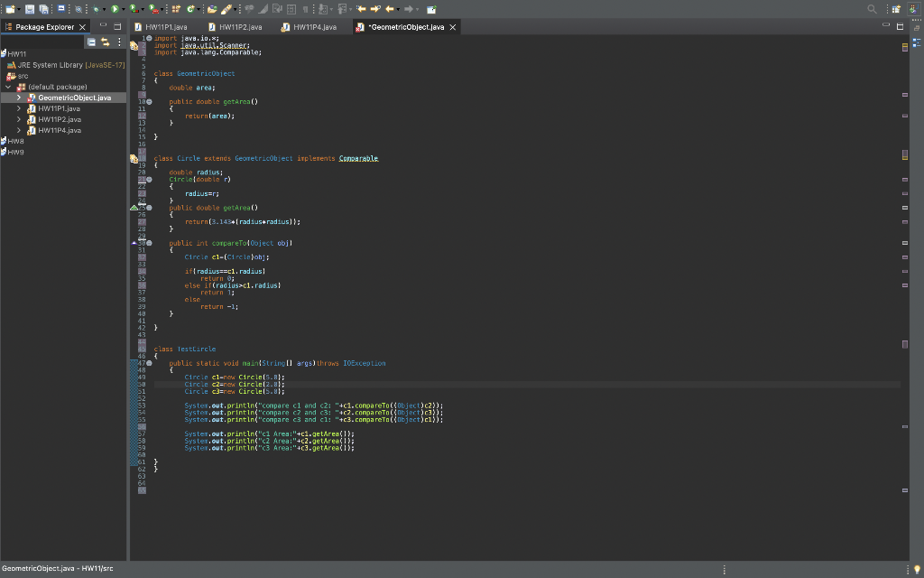
Task: Launch Debug with the bug icon
Action: 95,9
